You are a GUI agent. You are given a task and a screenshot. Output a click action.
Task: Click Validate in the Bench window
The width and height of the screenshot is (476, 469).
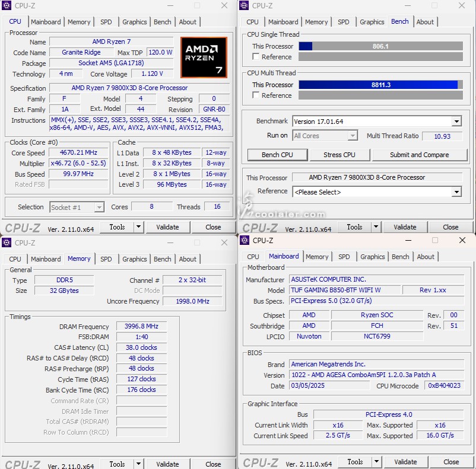point(405,227)
